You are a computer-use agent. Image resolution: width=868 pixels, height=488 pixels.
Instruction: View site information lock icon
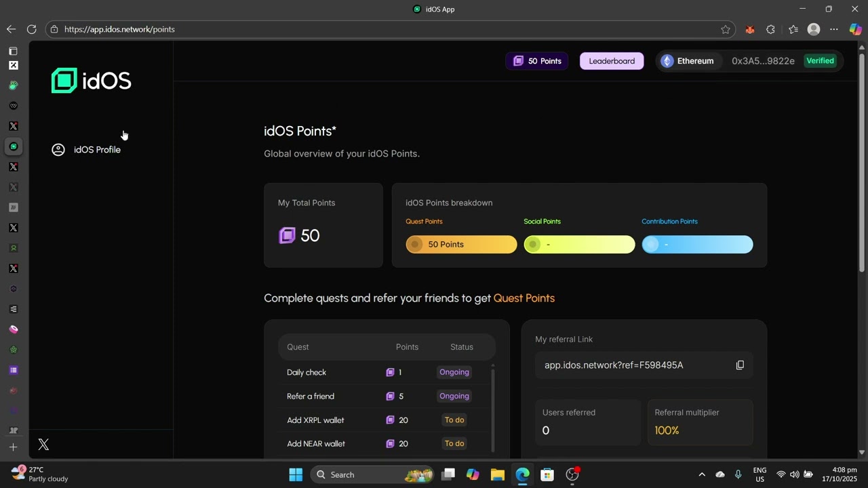54,29
